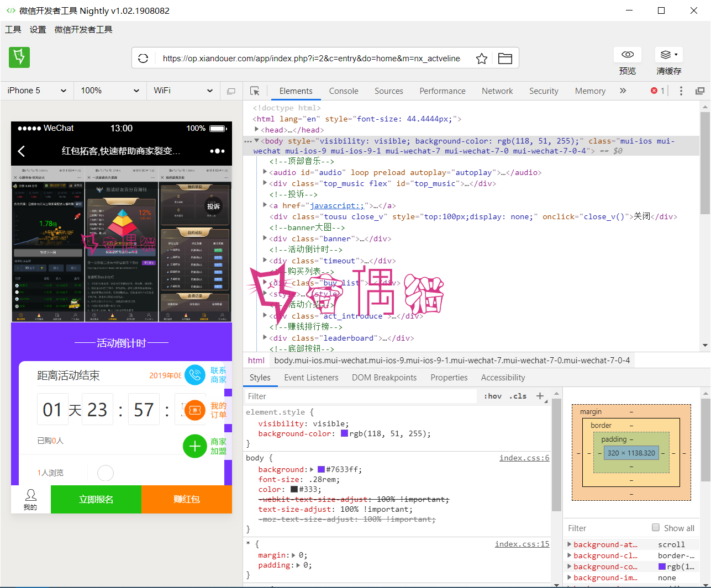This screenshot has width=711, height=588.
Task: Expand computed background-color property
Action: (570, 566)
